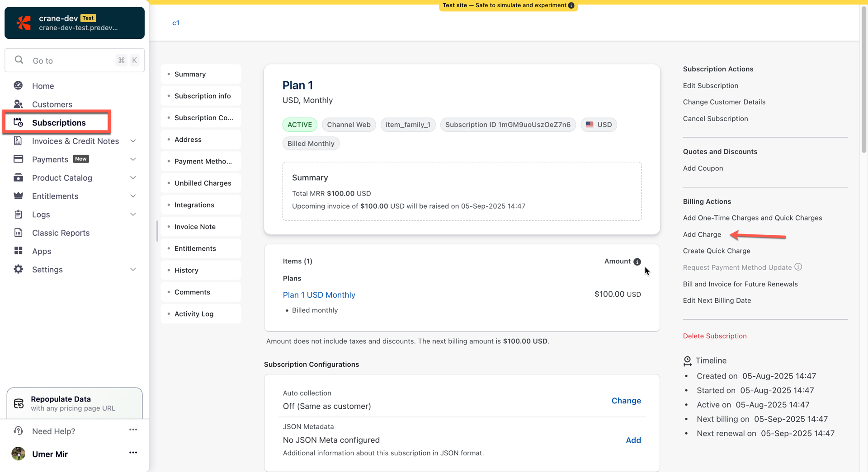Click the Classic Reports document icon
This screenshot has width=868, height=472.
pos(18,233)
